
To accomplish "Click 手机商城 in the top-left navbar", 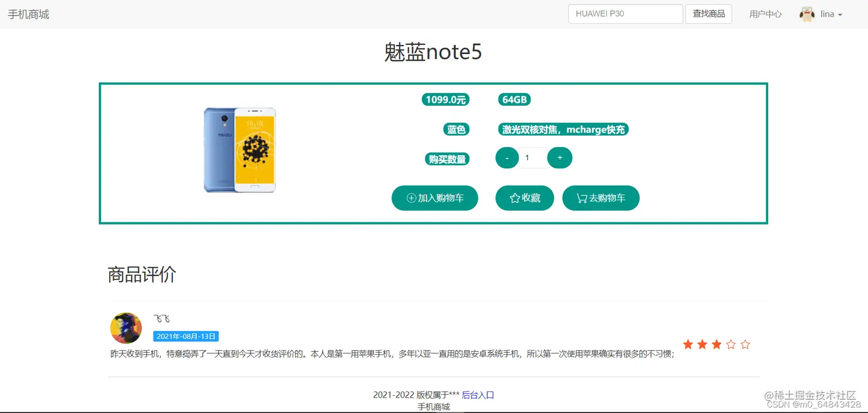I will pyautogui.click(x=28, y=14).
